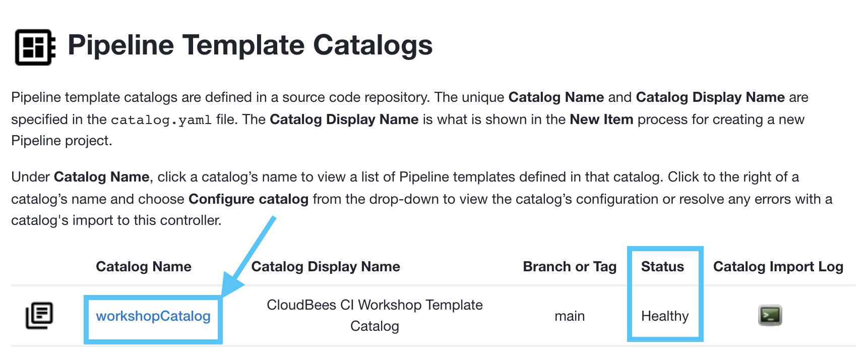
Task: Click Catalog Display Name before 'is what is shown'
Action: coord(344,120)
